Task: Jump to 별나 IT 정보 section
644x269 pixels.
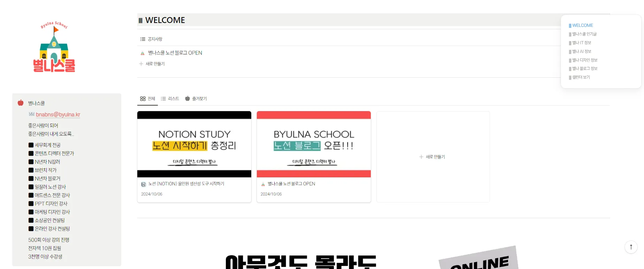Action: (x=580, y=43)
